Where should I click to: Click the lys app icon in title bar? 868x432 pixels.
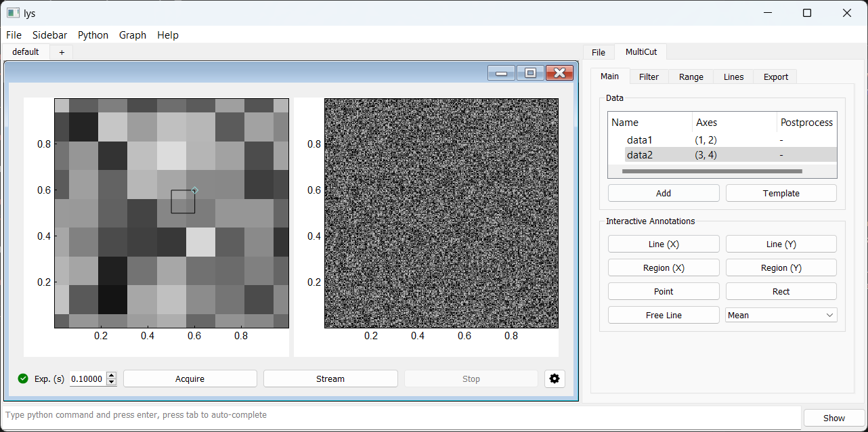point(13,13)
